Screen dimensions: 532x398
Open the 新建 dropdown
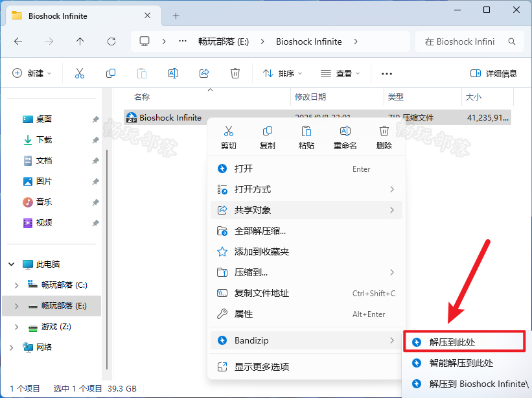[x=32, y=73]
